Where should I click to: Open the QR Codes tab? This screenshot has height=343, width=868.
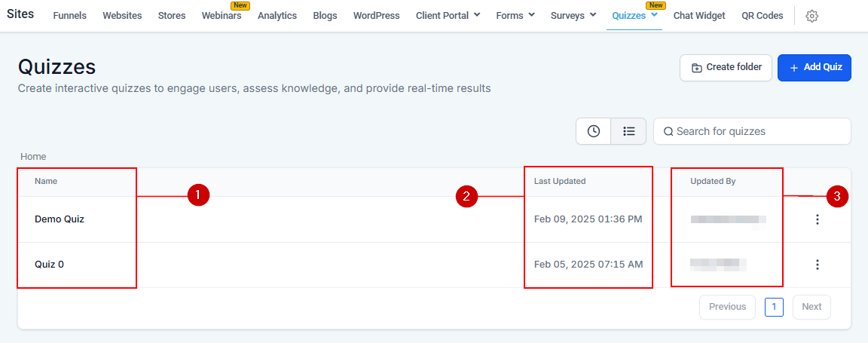[763, 16]
